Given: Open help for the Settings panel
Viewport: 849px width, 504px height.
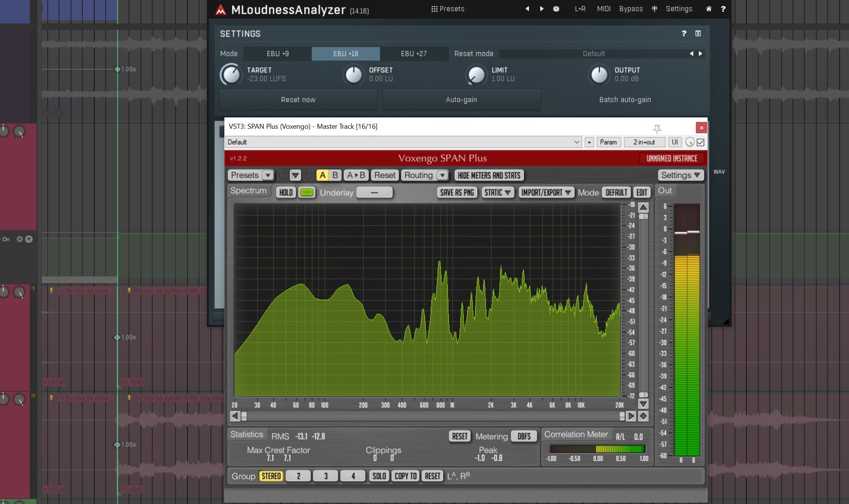Looking at the screenshot, I should click(x=684, y=33).
